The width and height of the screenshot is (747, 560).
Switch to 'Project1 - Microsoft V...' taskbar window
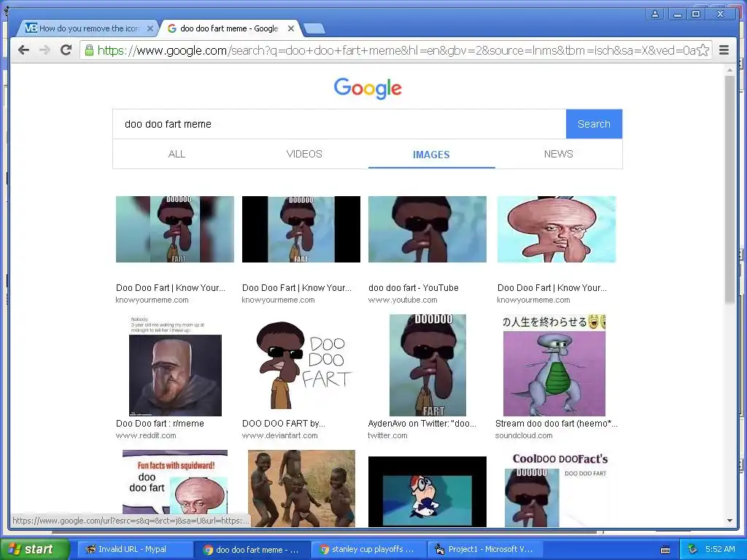tap(484, 549)
